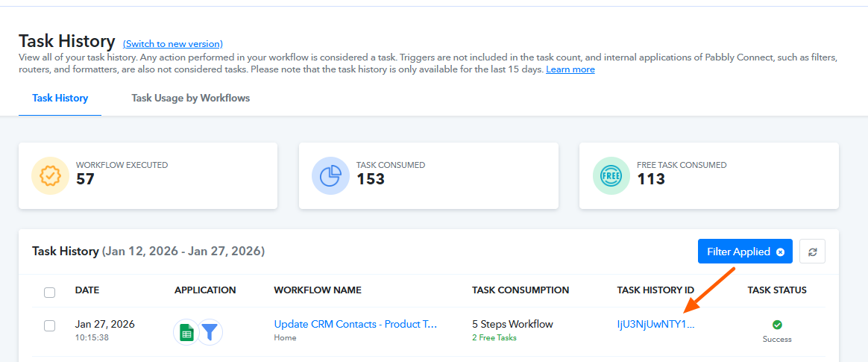Click the refresh task history icon

[812, 252]
